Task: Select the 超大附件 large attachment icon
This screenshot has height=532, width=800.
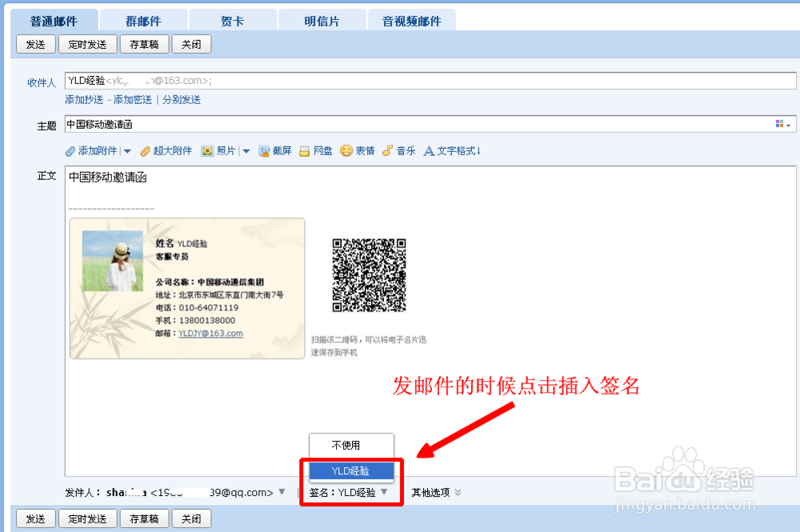Action: tap(144, 150)
